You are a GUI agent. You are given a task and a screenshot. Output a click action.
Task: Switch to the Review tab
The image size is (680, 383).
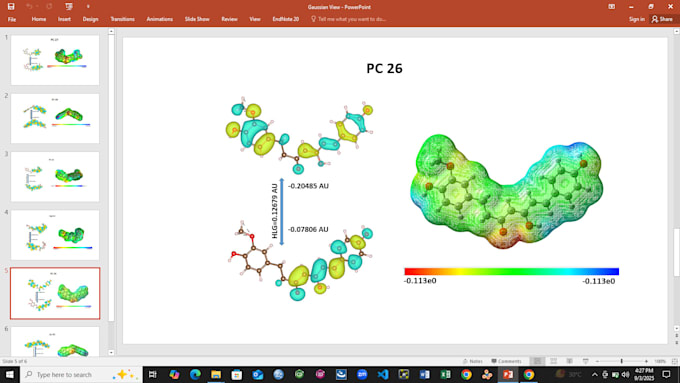(x=229, y=19)
